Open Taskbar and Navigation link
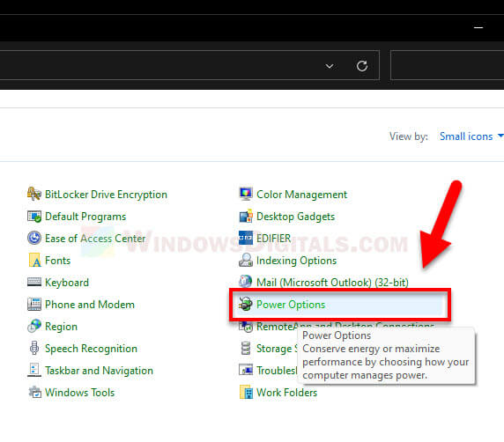This screenshot has width=504, height=442. click(99, 371)
